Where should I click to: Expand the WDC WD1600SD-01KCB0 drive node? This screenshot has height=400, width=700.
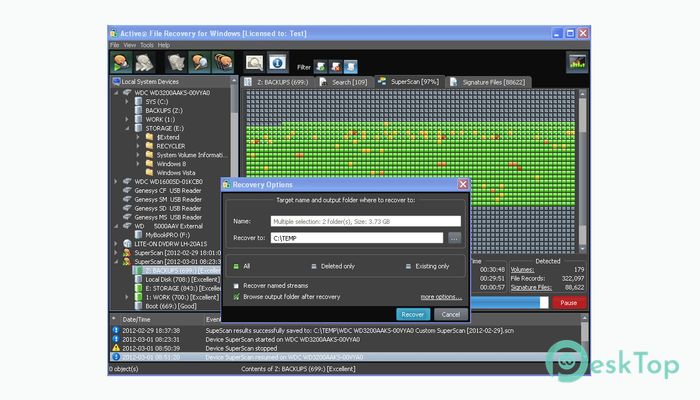pyautogui.click(x=116, y=182)
